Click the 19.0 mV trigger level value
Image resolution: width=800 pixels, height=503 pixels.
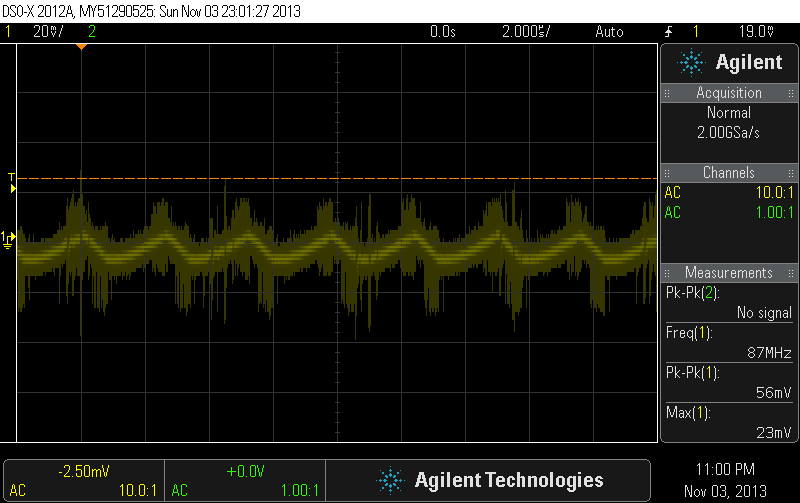pyautogui.click(x=756, y=32)
